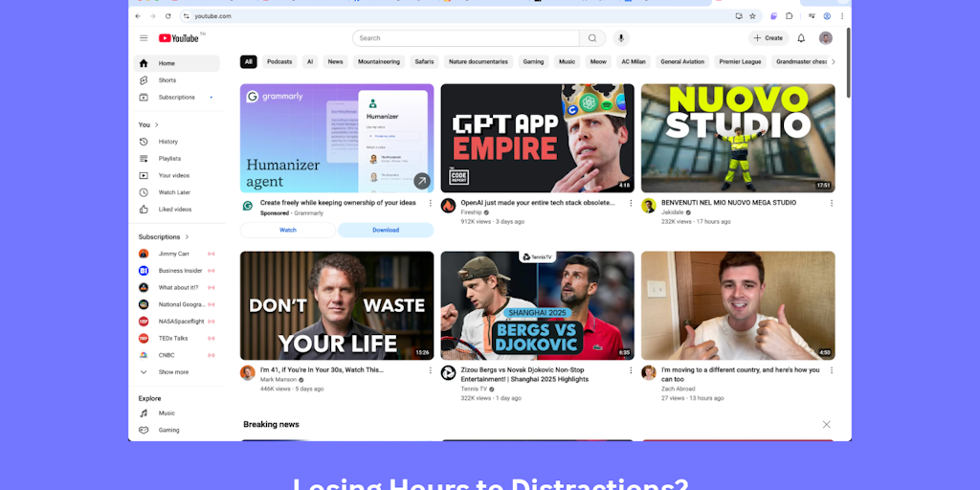980x490 pixels.
Task: Click the YouTube logo
Action: 179,38
